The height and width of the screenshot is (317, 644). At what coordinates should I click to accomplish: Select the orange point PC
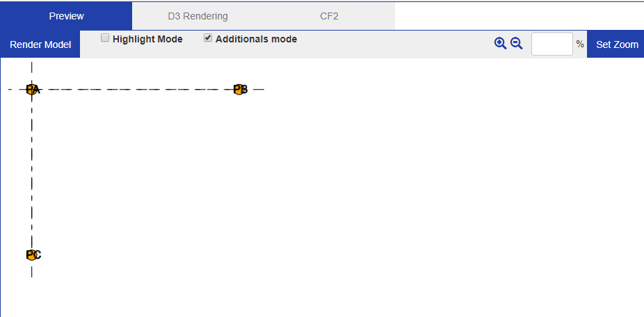31,255
